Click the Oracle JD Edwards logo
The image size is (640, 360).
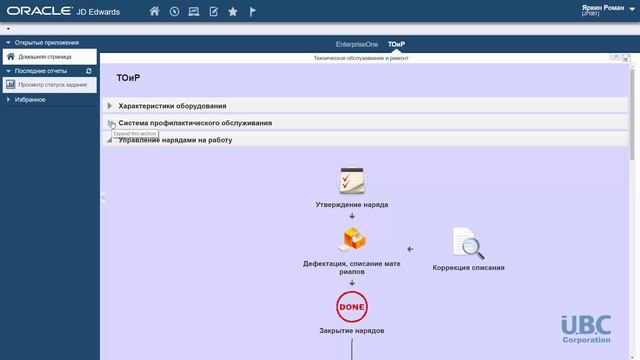pos(63,11)
